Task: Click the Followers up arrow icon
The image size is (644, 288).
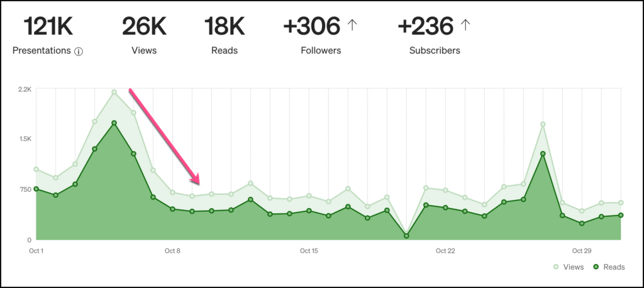Action: click(x=352, y=25)
